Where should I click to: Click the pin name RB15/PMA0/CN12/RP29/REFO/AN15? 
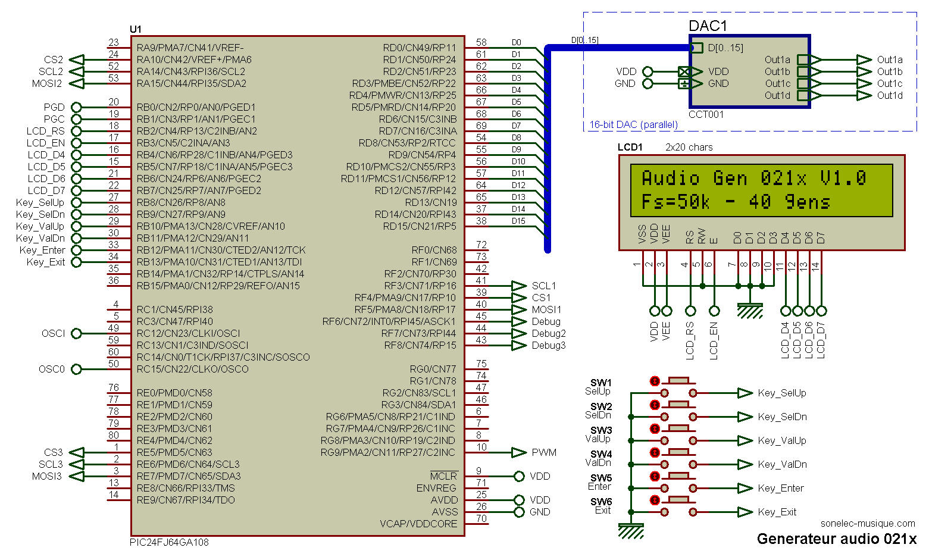coord(218,286)
